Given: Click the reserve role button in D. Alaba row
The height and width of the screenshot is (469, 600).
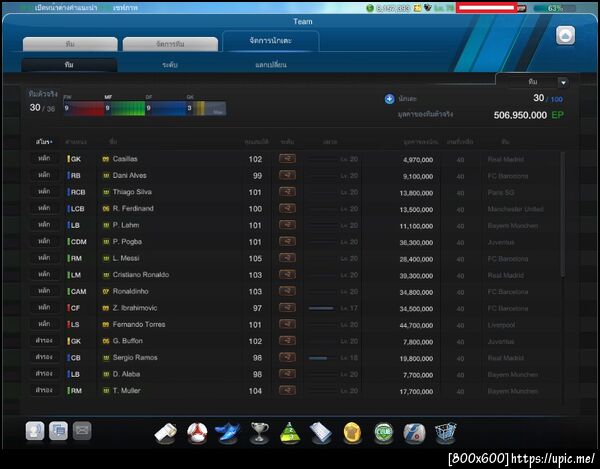Looking at the screenshot, I should (44, 373).
